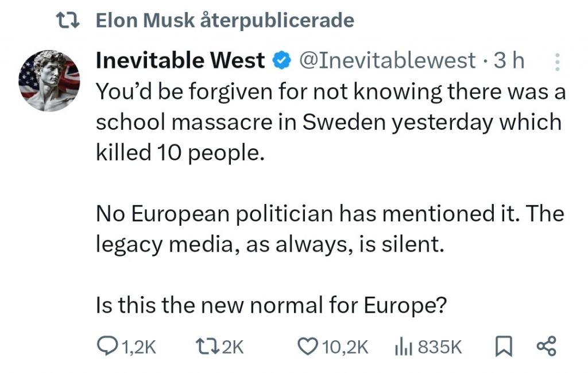Click the 835K views count
Image resolution: width=588 pixels, height=373 pixels.
(x=440, y=347)
